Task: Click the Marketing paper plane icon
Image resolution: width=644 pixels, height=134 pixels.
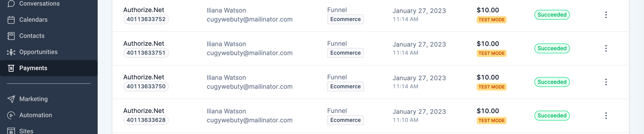Action: (x=11, y=99)
